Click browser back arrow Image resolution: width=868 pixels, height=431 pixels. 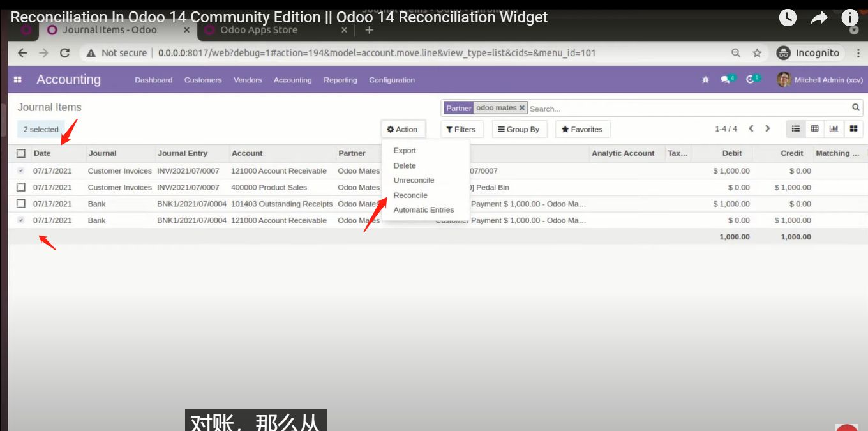click(x=22, y=53)
